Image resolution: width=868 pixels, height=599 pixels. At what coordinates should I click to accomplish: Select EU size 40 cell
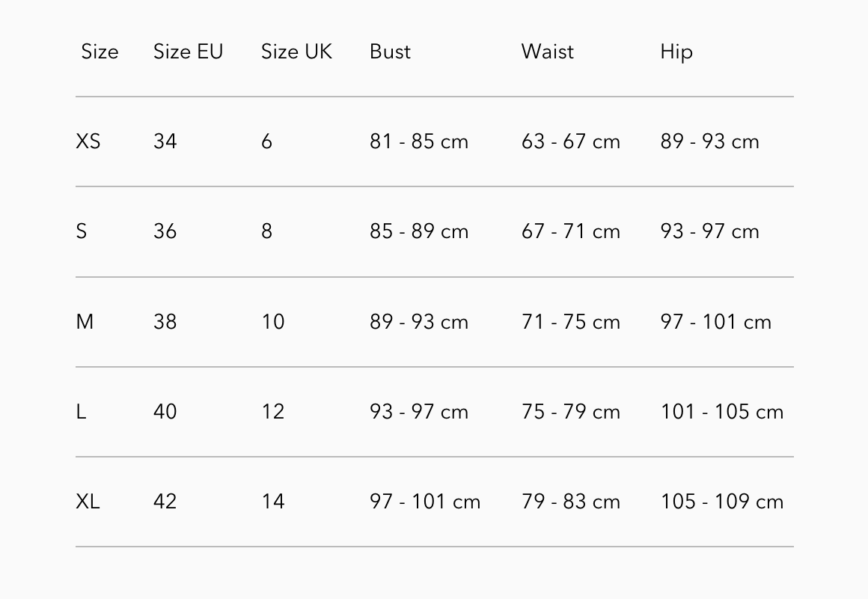[x=165, y=412]
